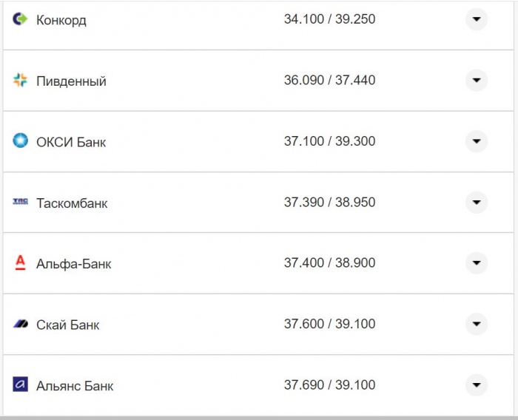Click the Скай Банк logo icon
This screenshot has height=420, width=518.
(x=20, y=324)
